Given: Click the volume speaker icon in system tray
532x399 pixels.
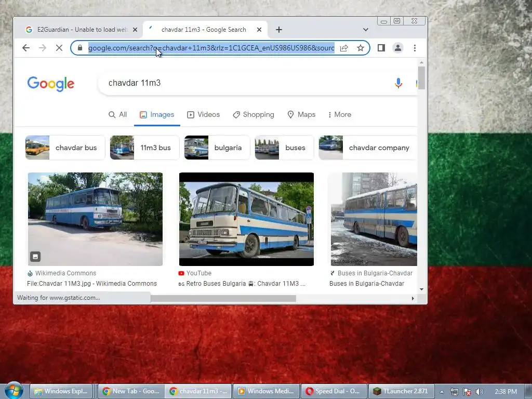Looking at the screenshot, I should point(478,392).
